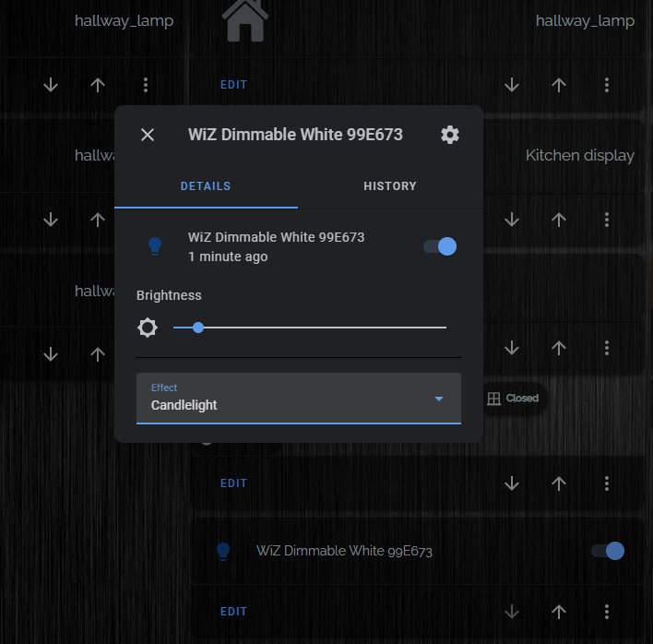The width and height of the screenshot is (653, 644).
Task: Move the Kitchen display card up
Action: point(559,220)
